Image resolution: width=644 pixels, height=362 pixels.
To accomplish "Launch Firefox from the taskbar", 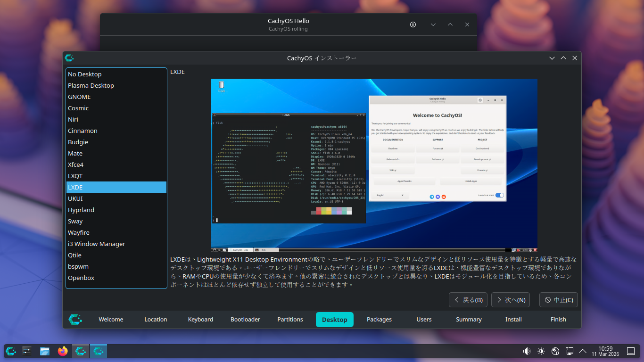I will point(63,351).
